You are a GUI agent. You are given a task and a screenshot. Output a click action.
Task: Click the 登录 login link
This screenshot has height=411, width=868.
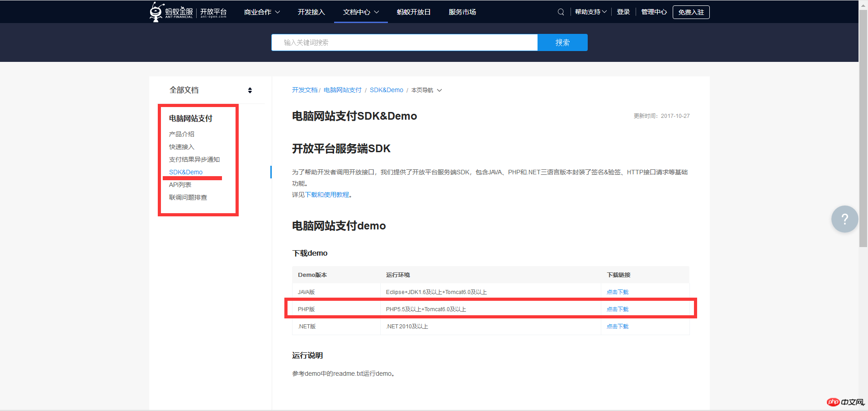coord(623,12)
